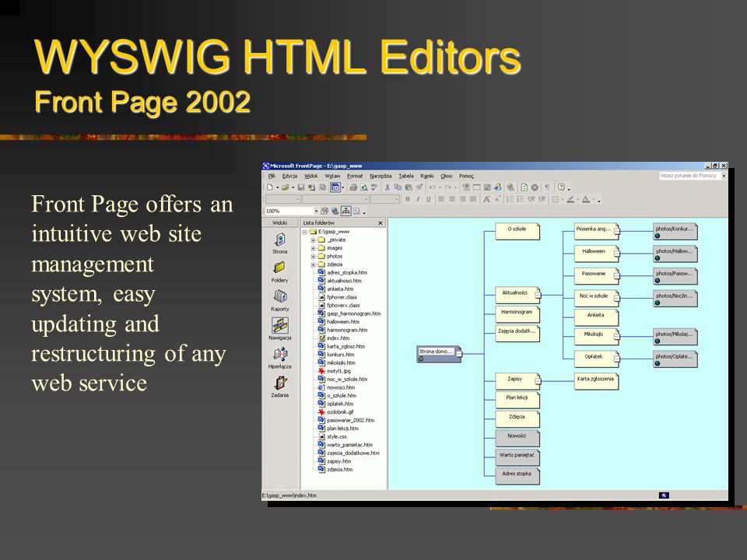Toggle Bold formatting button
This screenshot has height=560, width=747.
click(x=407, y=199)
